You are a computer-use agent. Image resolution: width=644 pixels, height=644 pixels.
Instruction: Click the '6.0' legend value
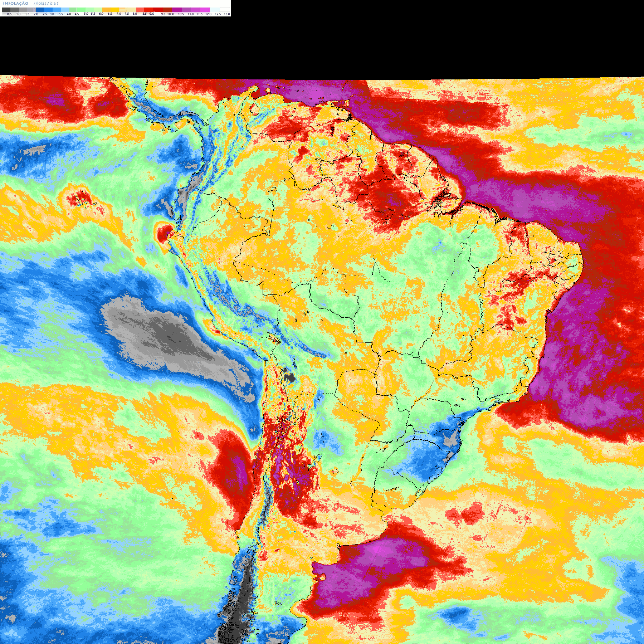(x=101, y=14)
